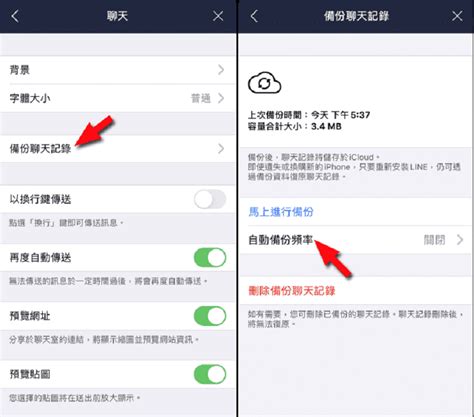Viewport: 474px width, 417px height.
Task: Click the chevron next to 關閉
Action: (x=460, y=240)
